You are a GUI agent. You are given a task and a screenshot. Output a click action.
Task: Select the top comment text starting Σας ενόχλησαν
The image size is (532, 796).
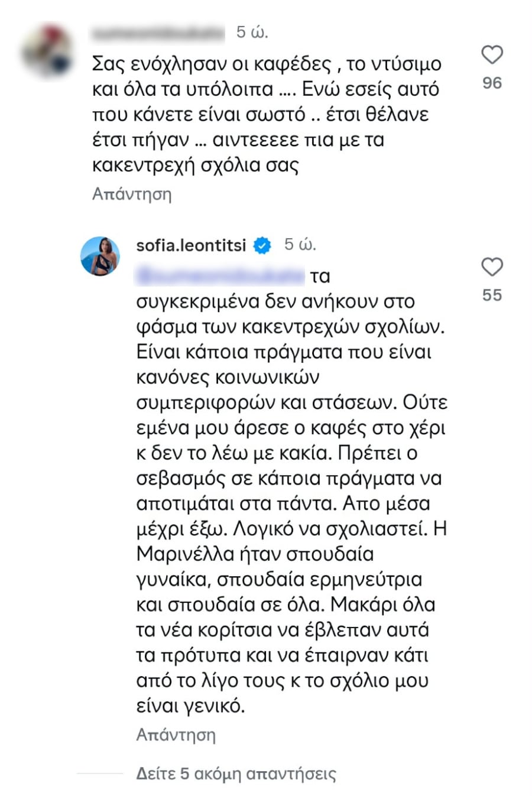click(x=267, y=64)
